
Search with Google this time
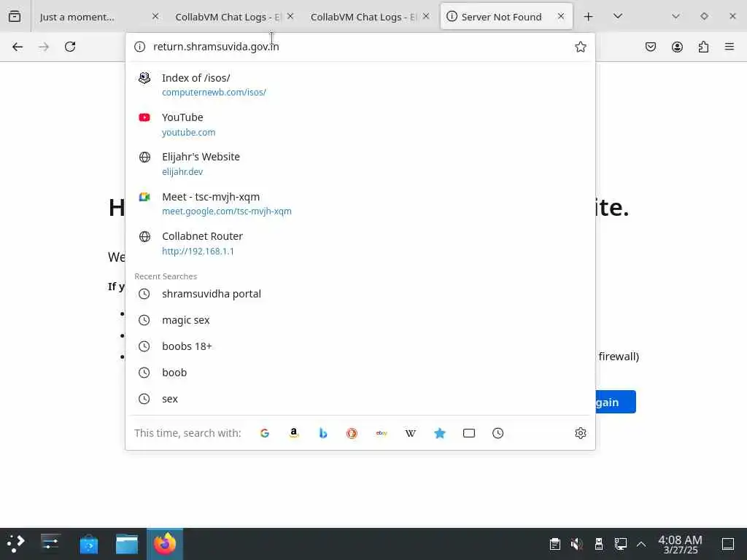point(265,433)
